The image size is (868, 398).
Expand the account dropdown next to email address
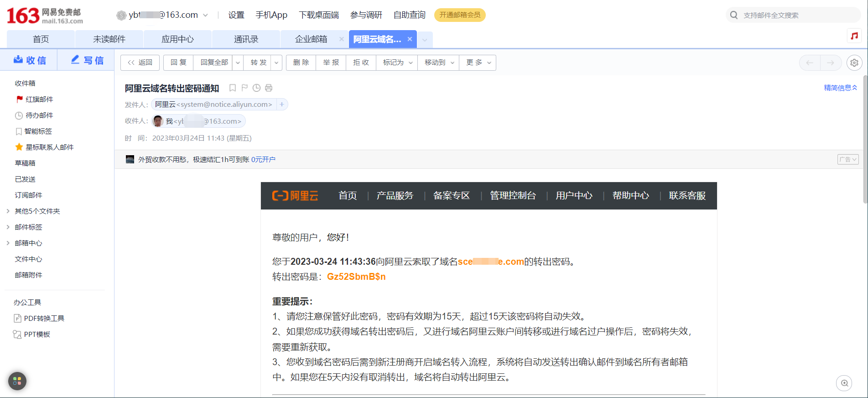click(205, 15)
